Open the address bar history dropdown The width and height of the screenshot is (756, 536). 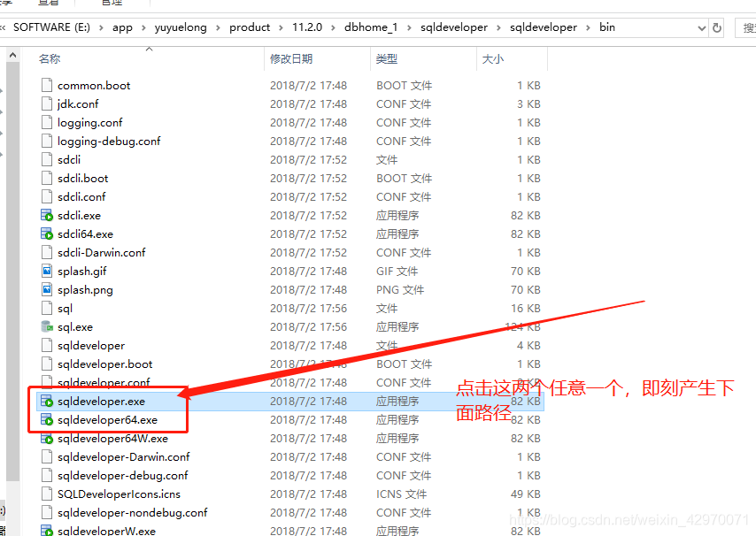702,28
